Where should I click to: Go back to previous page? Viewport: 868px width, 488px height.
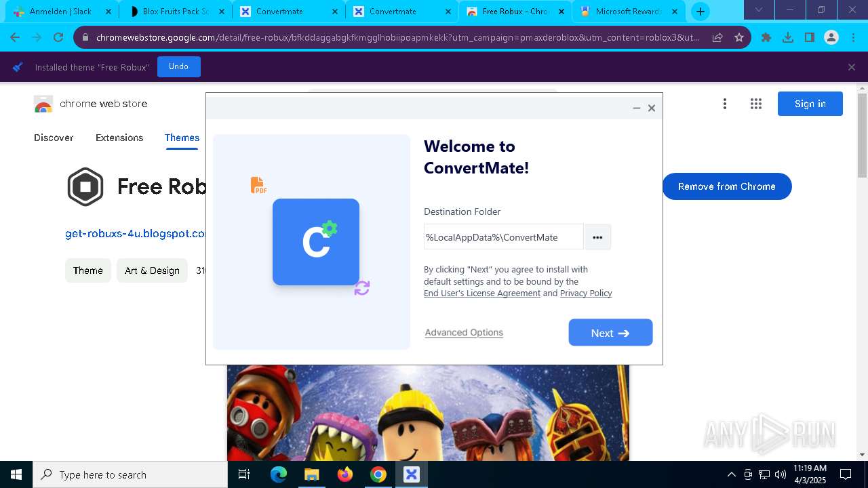[15, 37]
